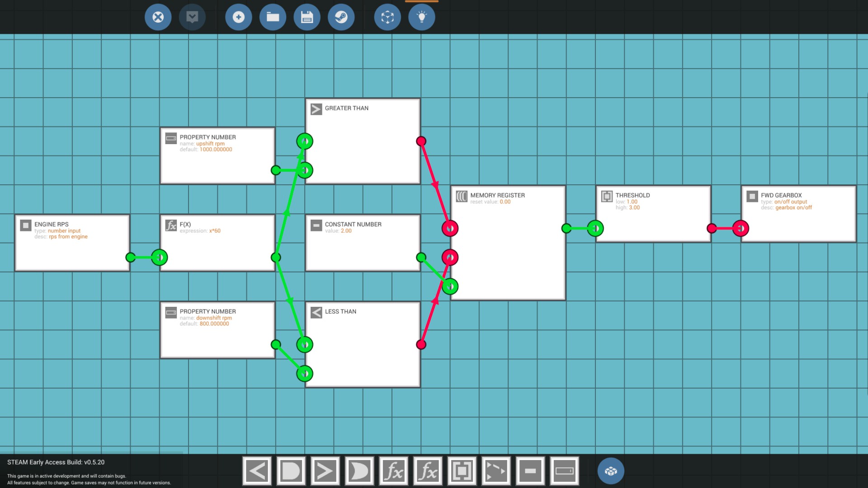Add an OR gate from bottom palette
Image resolution: width=868 pixels, height=488 pixels.
pos(359,471)
